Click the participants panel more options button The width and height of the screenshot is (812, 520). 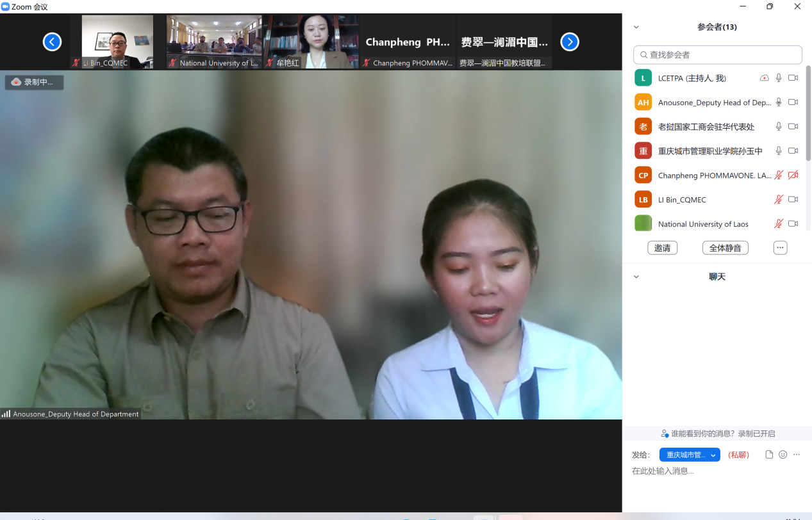pos(780,248)
